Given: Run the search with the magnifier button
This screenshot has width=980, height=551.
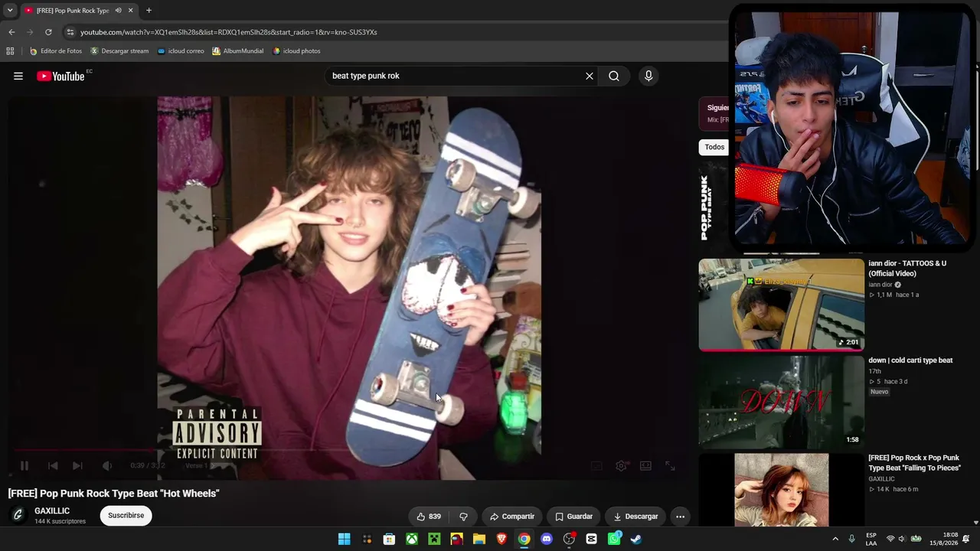Looking at the screenshot, I should tap(614, 76).
